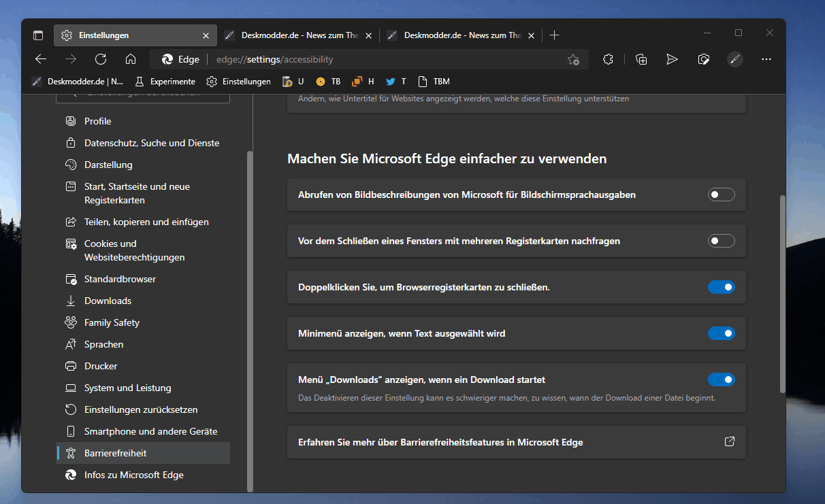
Task: Open the TB bookmark with yellow icon
Action: tap(328, 82)
